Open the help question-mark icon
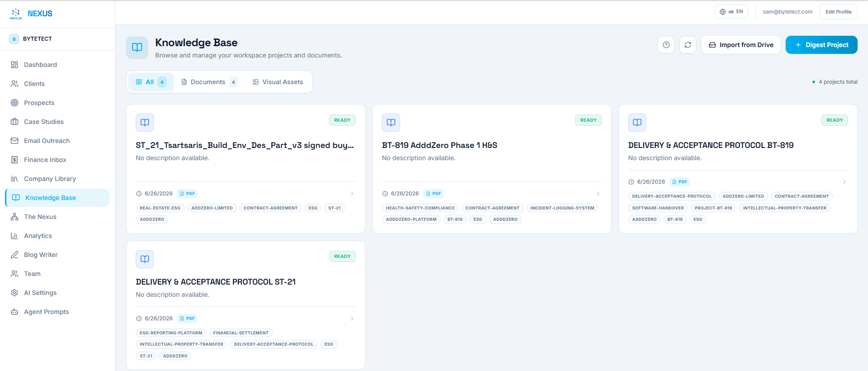This screenshot has height=371, width=868. [666, 45]
